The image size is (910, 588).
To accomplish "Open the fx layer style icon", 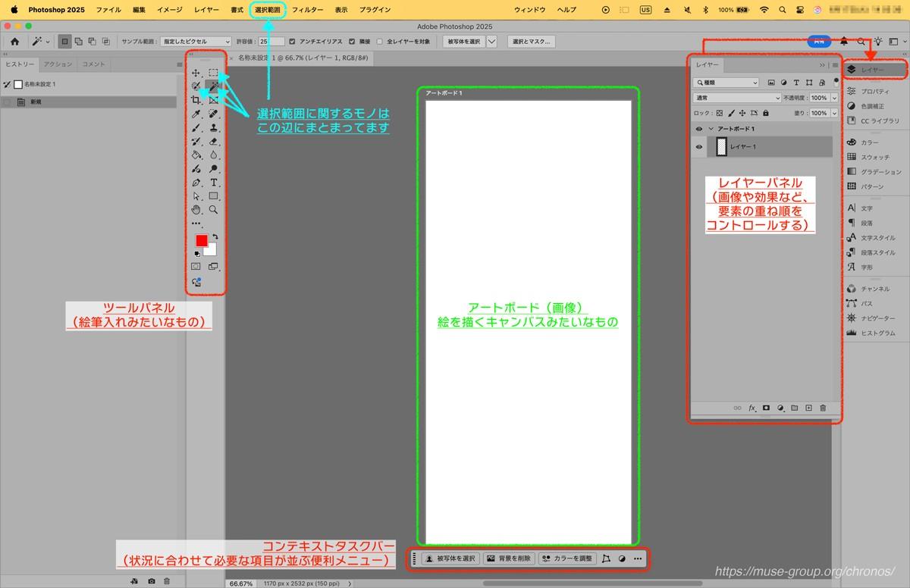I will tap(752, 408).
